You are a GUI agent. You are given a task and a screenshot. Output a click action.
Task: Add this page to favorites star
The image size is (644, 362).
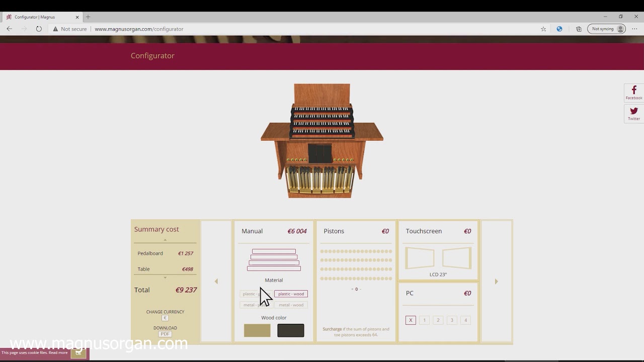point(543,29)
